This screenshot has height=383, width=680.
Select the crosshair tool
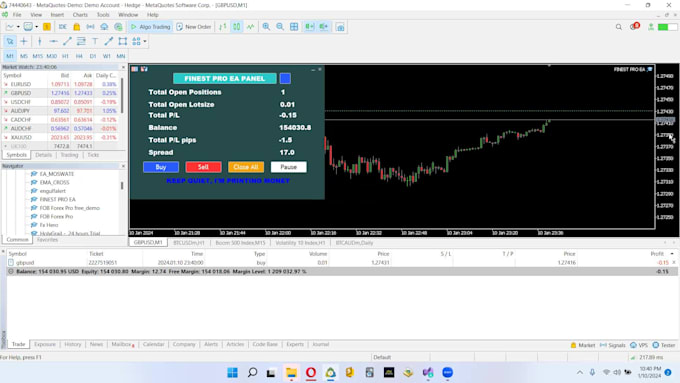point(24,41)
